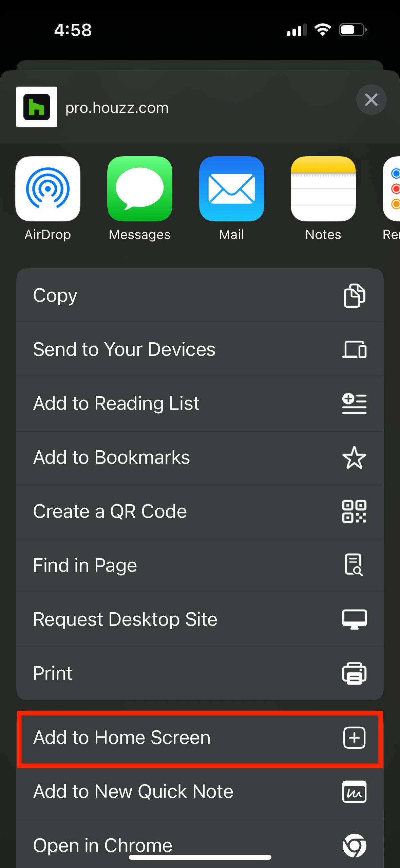Tap the AirDrop share icon
400x868 pixels.
click(48, 189)
